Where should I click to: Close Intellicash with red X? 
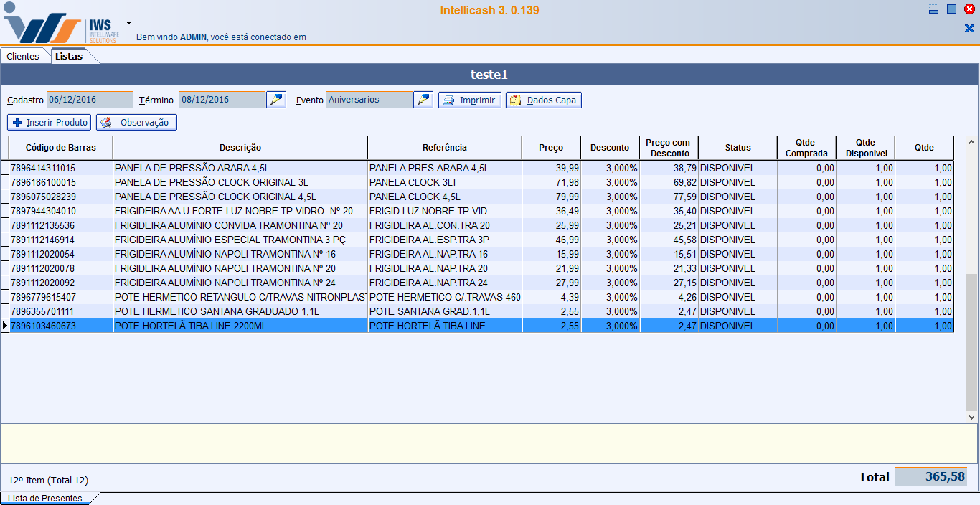[969, 9]
